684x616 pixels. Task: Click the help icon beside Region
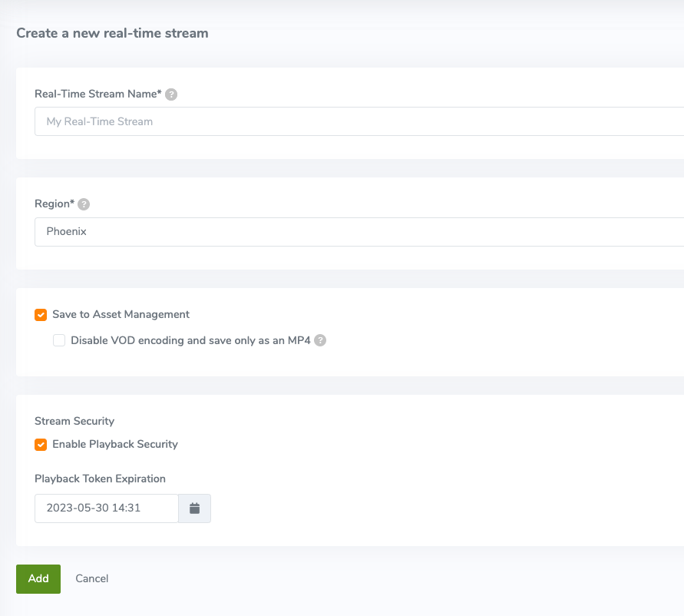click(x=84, y=204)
